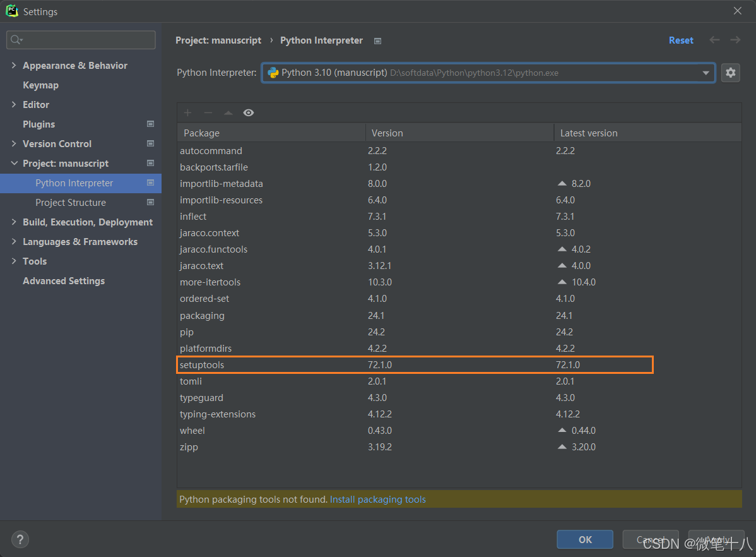The height and width of the screenshot is (557, 756).
Task: Click the upgrade arrow beside version 4.0.2
Action: [x=562, y=249]
